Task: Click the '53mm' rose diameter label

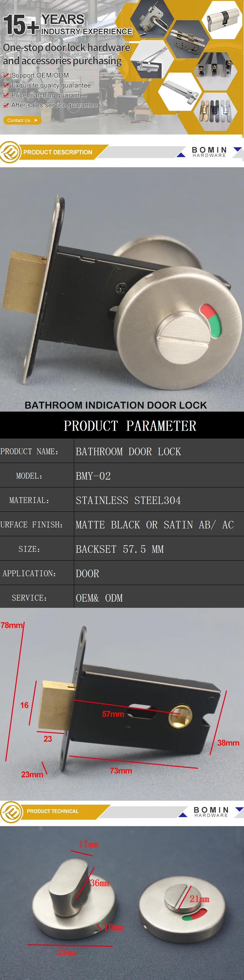Action: tap(66, 952)
